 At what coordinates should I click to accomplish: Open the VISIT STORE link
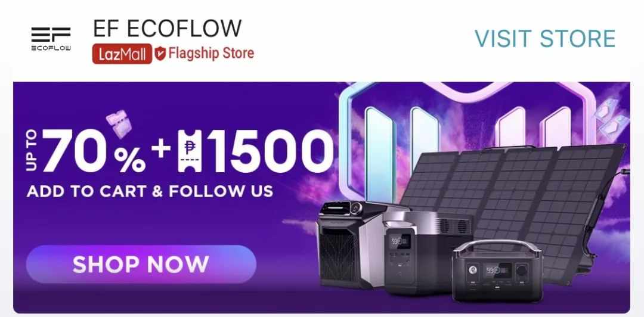(545, 39)
